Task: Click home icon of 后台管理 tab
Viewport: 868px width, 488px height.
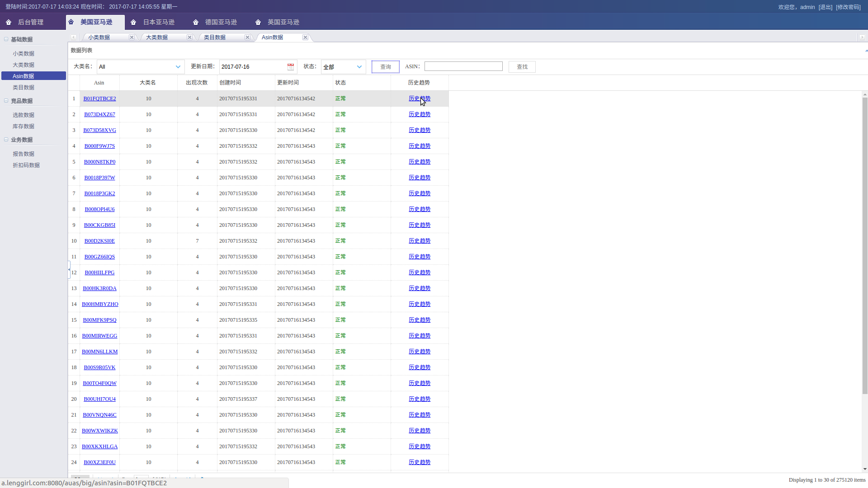Action: coord(9,22)
